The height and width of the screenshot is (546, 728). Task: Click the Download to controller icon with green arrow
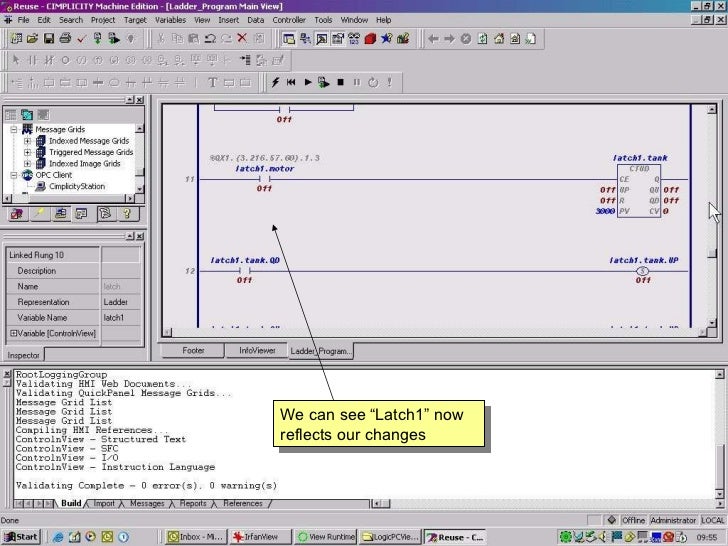coord(98,39)
